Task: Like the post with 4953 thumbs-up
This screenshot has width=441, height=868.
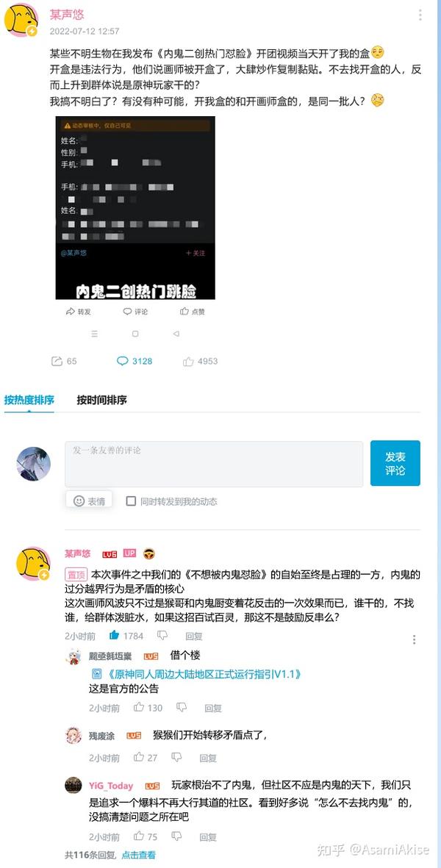Action: point(188,361)
